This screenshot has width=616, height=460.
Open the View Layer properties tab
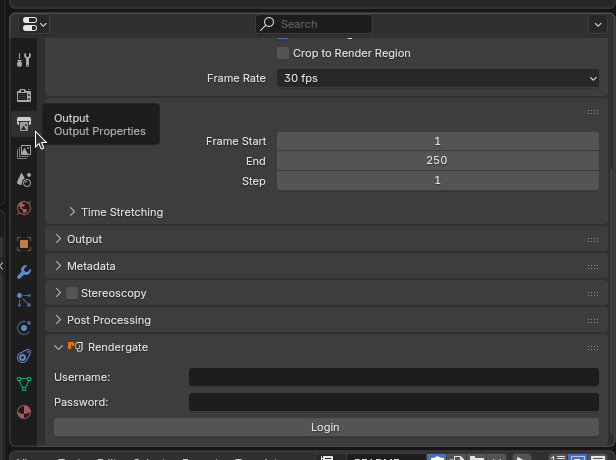24,152
